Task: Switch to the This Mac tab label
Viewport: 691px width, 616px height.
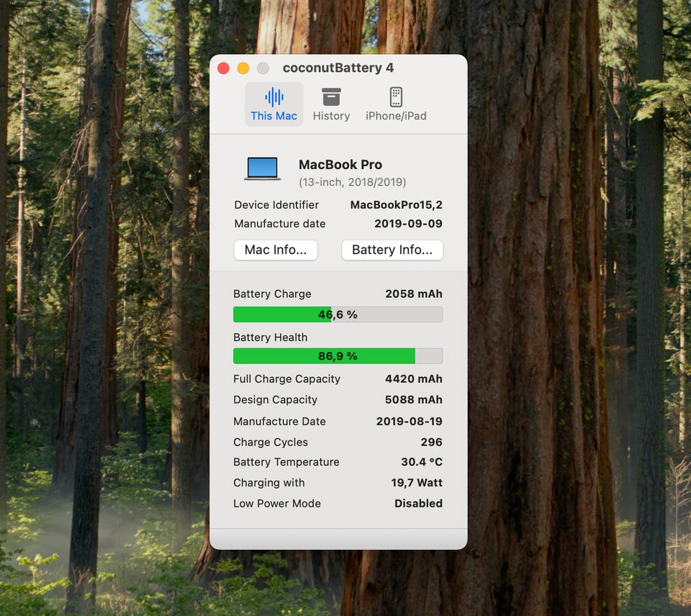Action: click(274, 116)
